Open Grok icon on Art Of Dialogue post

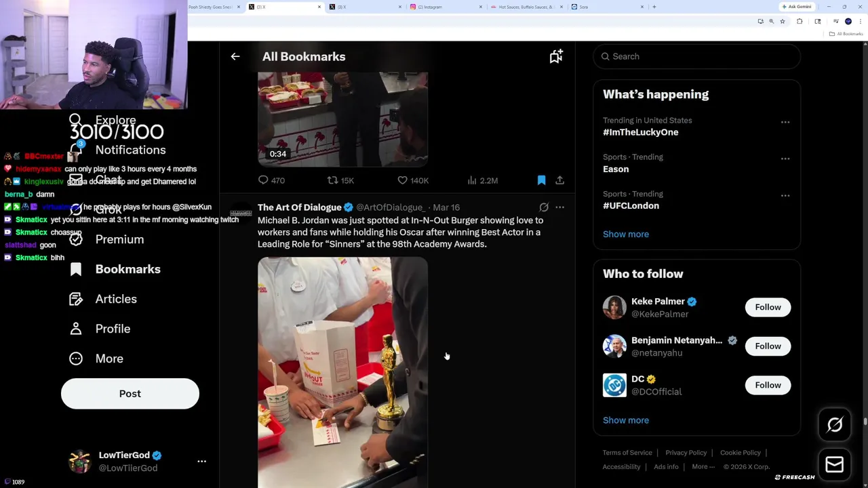pos(544,207)
